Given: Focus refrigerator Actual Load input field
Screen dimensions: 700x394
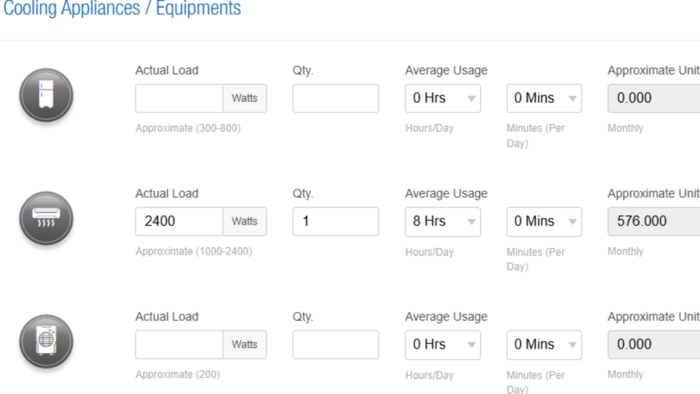Looking at the screenshot, I should pyautogui.click(x=179, y=98).
